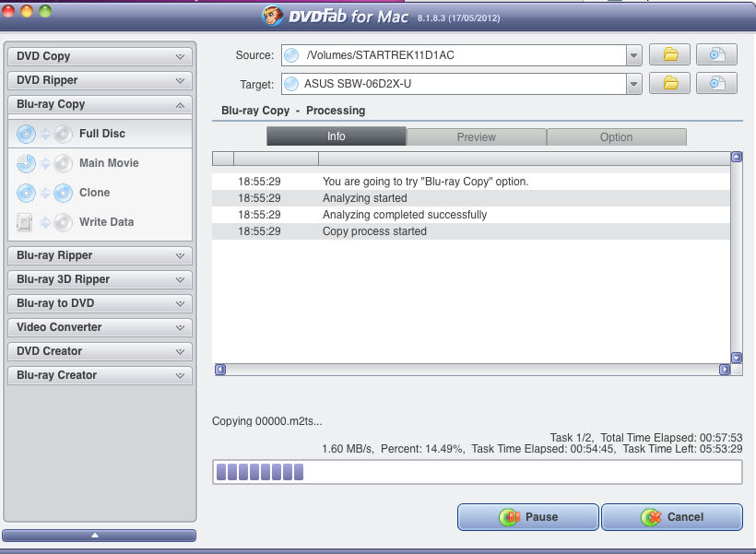Viewport: 756px width, 554px height.
Task: Expand the Video Converter section
Action: 100,327
